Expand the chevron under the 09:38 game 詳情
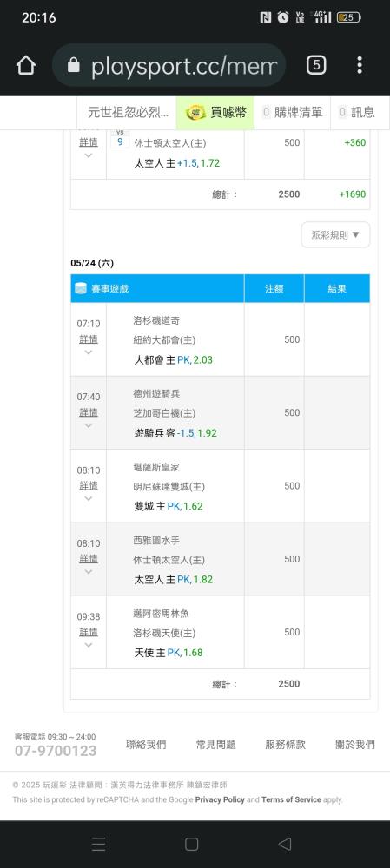Screen dimensions: 390x868 click(88, 645)
